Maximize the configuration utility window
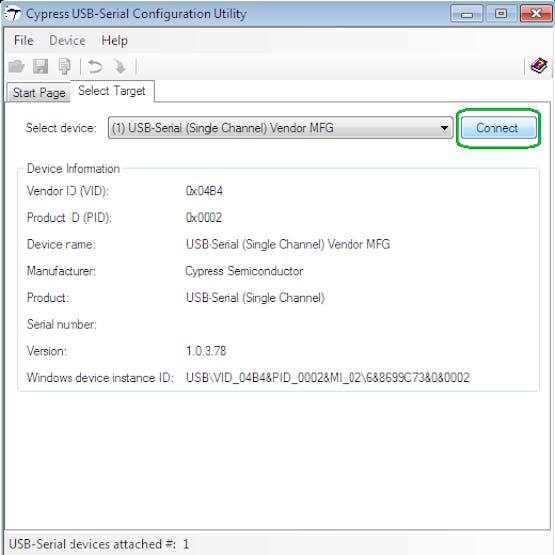Viewport: 555px width, 555px height. [500, 14]
